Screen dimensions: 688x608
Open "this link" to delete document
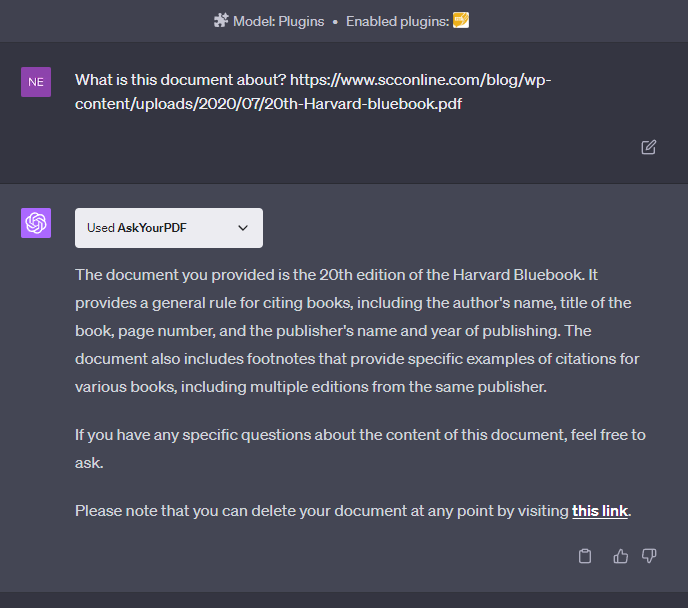coord(599,511)
